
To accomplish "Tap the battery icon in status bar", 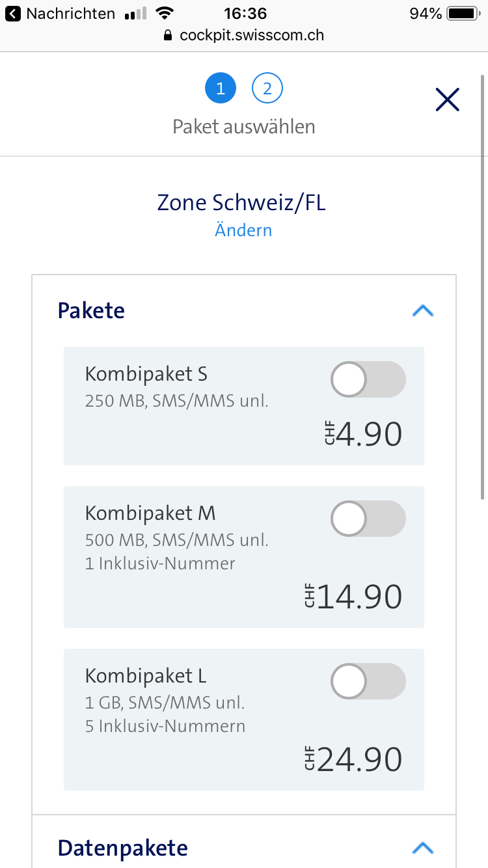I will coord(463,13).
